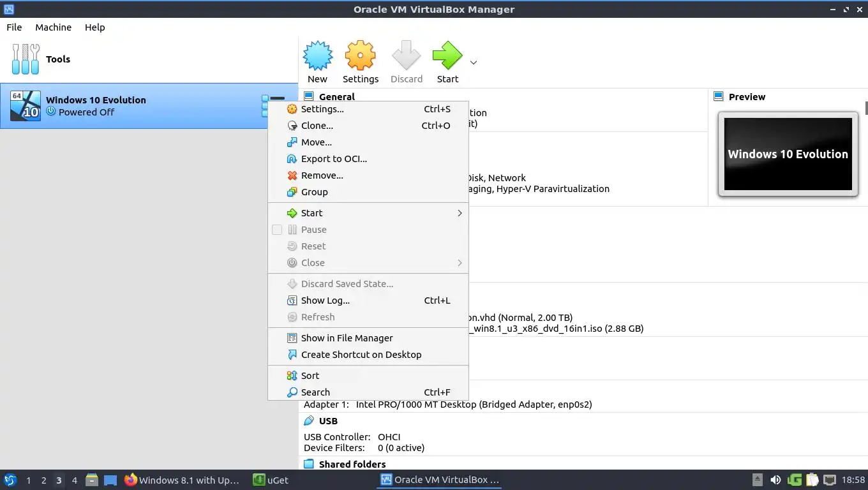Choose Clone... in the context menu
Image resolution: width=868 pixels, height=490 pixels.
[x=368, y=126]
